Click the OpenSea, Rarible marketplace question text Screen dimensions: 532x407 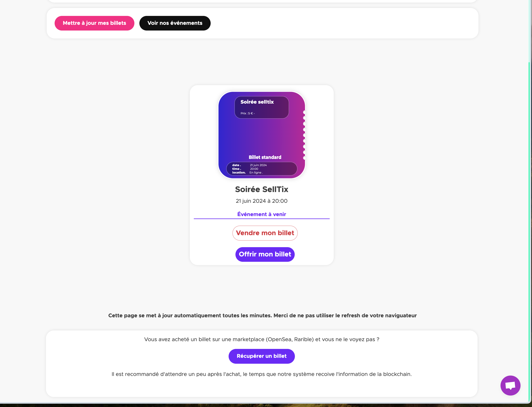coord(262,339)
